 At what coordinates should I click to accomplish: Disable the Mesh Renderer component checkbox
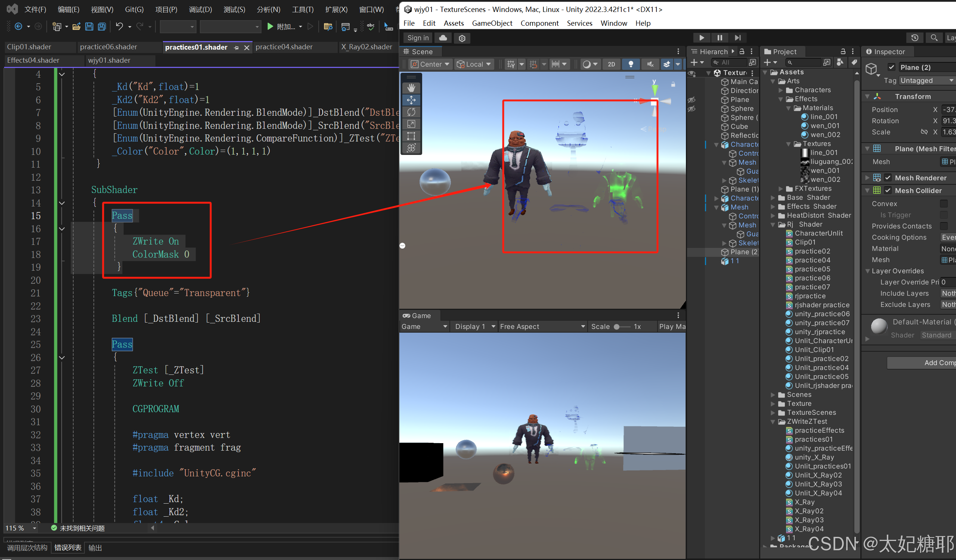[x=888, y=177]
